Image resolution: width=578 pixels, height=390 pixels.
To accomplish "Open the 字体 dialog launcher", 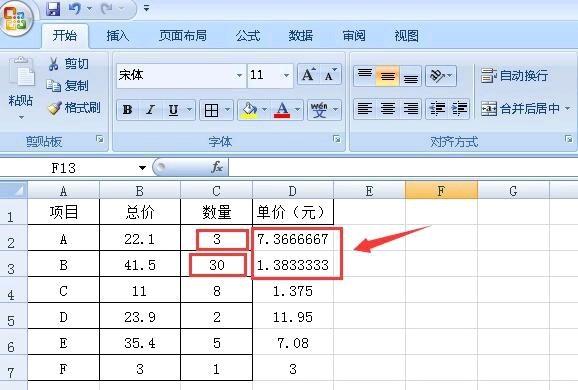I will 336,139.
